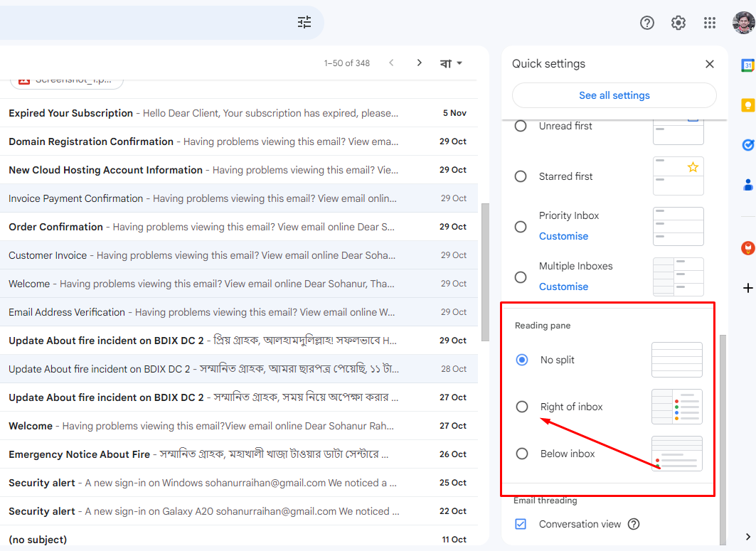Close the Quick settings panel

click(x=709, y=64)
